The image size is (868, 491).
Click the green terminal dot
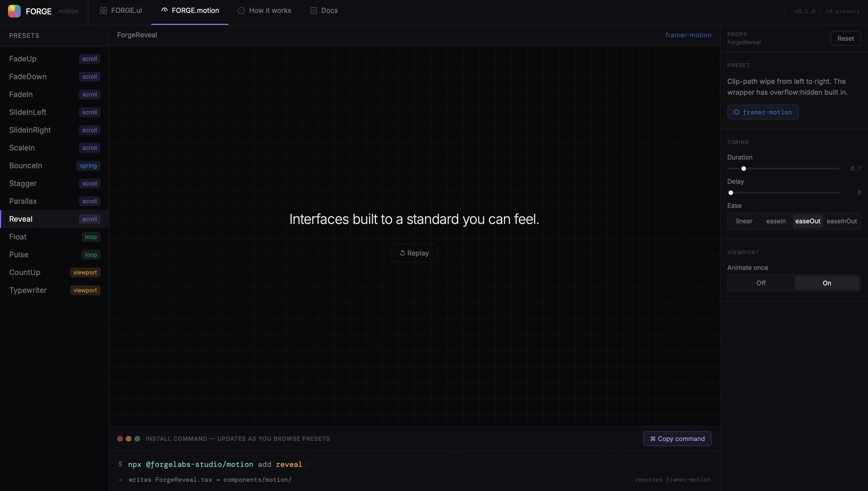[137, 439]
